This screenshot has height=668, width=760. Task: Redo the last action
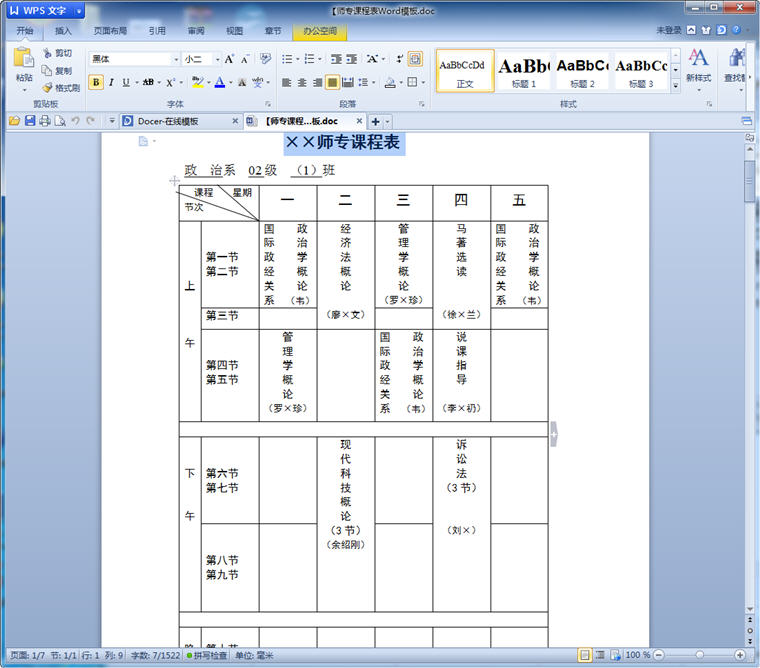[90, 121]
